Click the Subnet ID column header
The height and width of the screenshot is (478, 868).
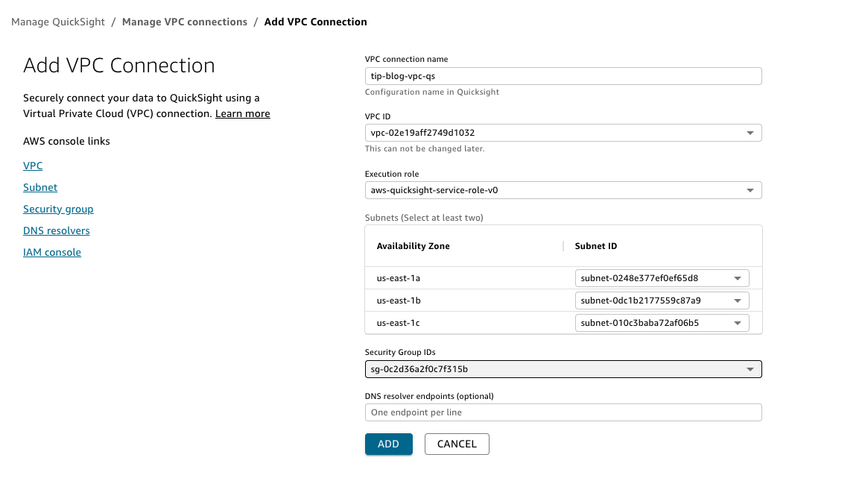pyautogui.click(x=595, y=246)
